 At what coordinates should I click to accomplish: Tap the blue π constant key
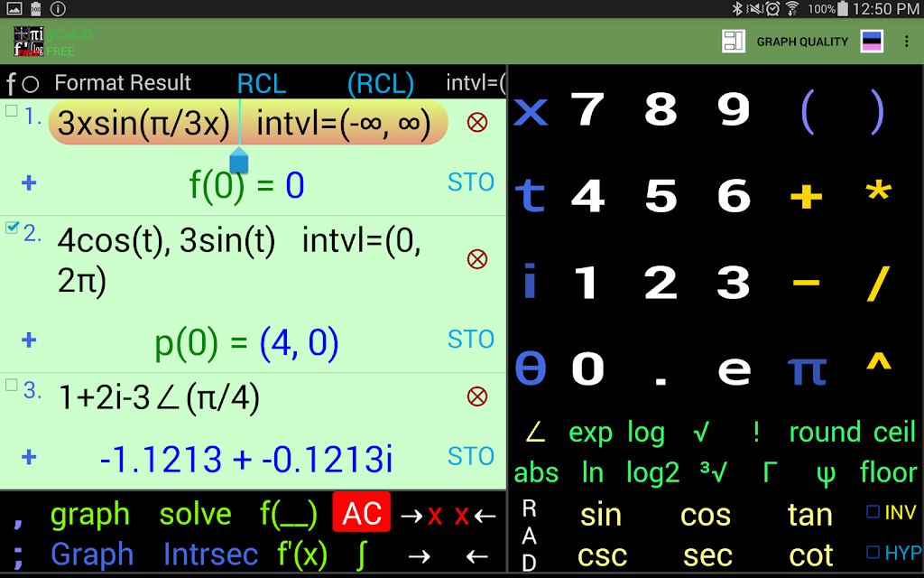(x=807, y=370)
